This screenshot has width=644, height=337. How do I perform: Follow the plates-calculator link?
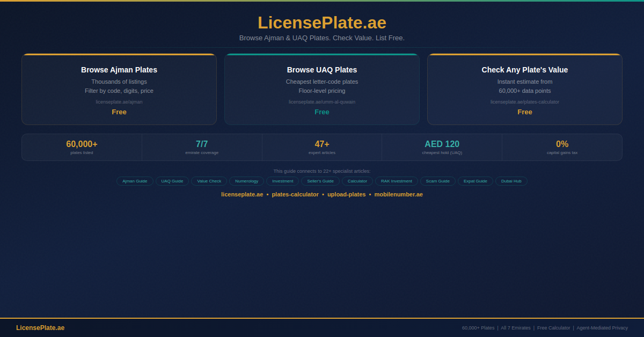295,194
